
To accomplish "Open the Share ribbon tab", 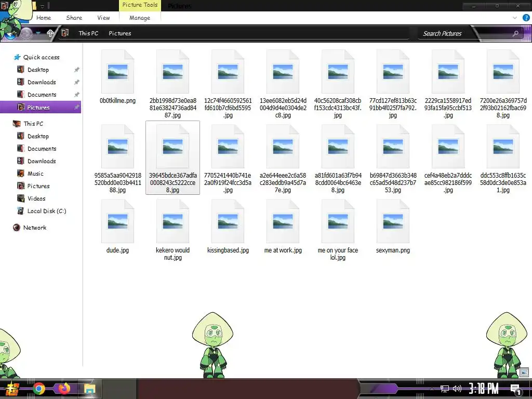I will (74, 18).
